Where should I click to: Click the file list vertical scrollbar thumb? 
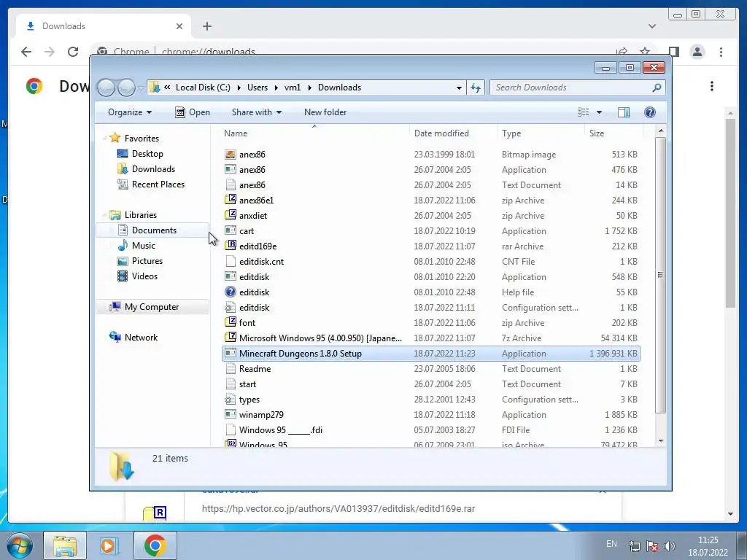coord(660,275)
